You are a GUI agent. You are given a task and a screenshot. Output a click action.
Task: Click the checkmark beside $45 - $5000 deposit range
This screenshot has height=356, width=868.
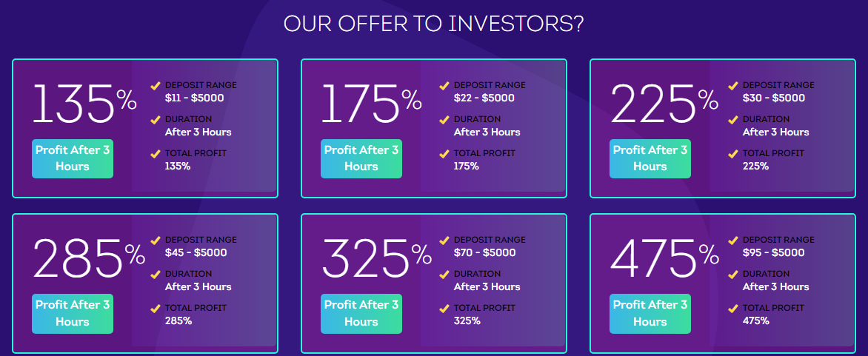pyautogui.click(x=156, y=241)
